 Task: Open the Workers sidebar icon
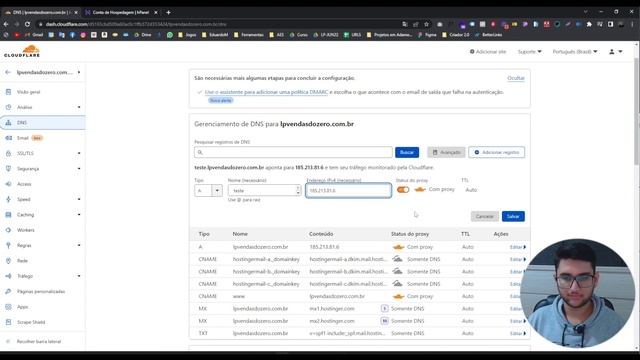tap(9, 230)
